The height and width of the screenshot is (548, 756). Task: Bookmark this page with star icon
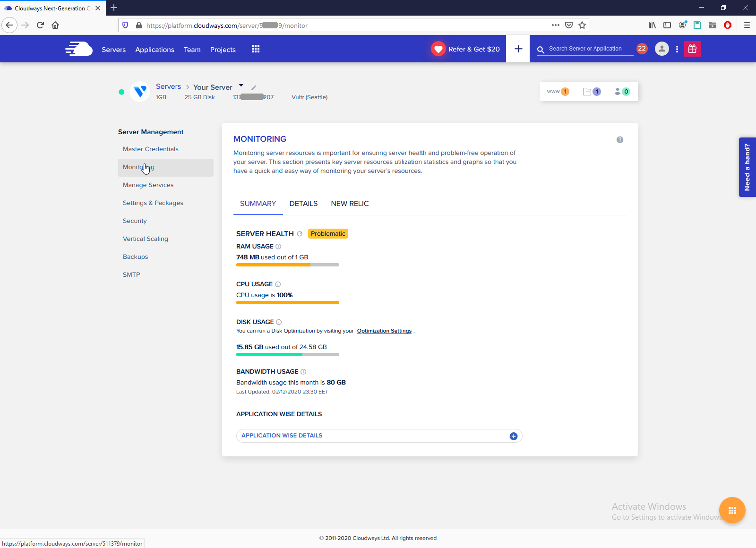coord(582,25)
